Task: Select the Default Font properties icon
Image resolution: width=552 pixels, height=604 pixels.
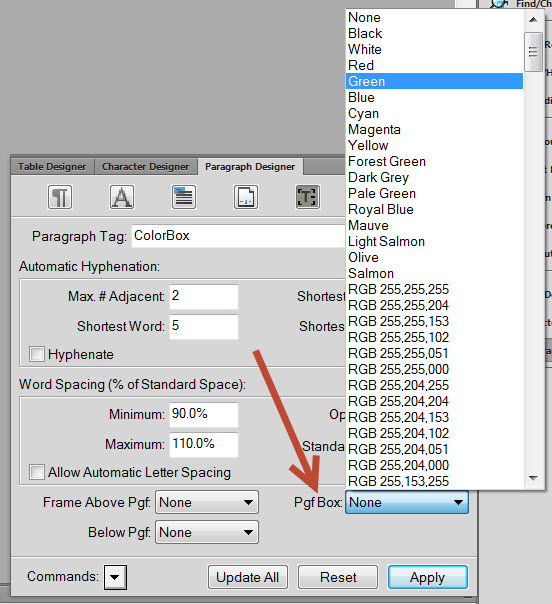Action: pos(122,197)
